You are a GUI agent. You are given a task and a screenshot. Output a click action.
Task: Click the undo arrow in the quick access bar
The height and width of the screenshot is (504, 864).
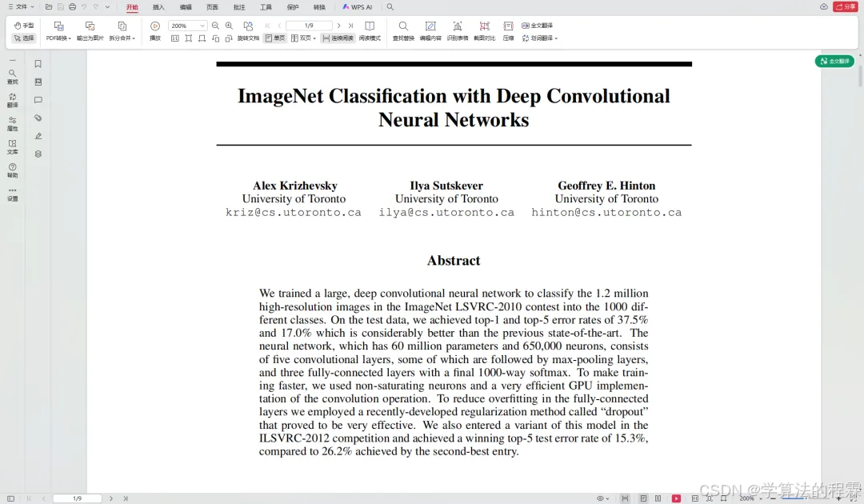(84, 7)
